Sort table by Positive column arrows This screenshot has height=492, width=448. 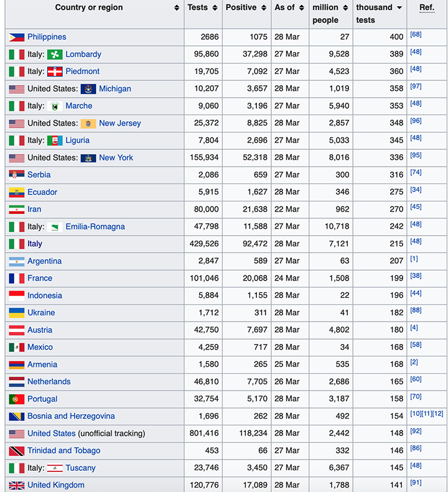[264, 8]
